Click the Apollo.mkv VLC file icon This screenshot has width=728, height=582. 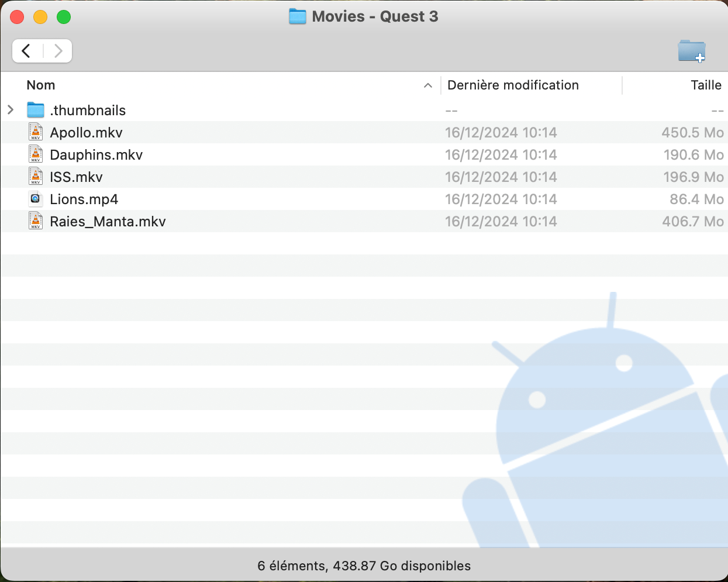[x=36, y=132]
